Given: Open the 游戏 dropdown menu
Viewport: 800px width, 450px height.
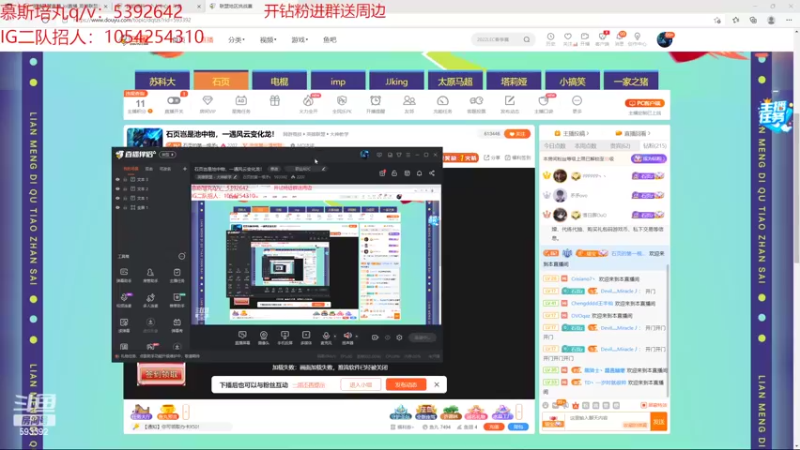Looking at the screenshot, I should tap(299, 40).
